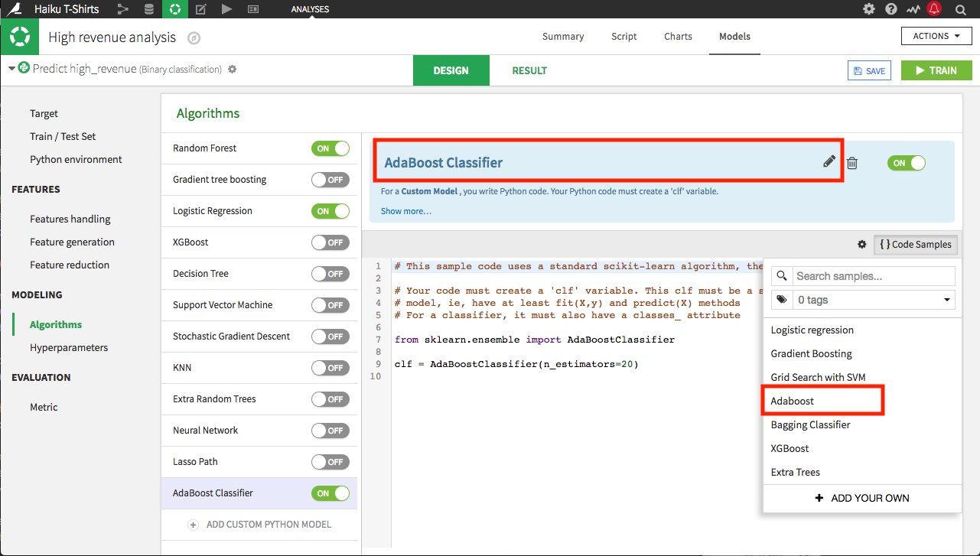The height and width of the screenshot is (556, 980).
Task: Toggle the AdaBoost Classifier list switch
Action: 330,493
